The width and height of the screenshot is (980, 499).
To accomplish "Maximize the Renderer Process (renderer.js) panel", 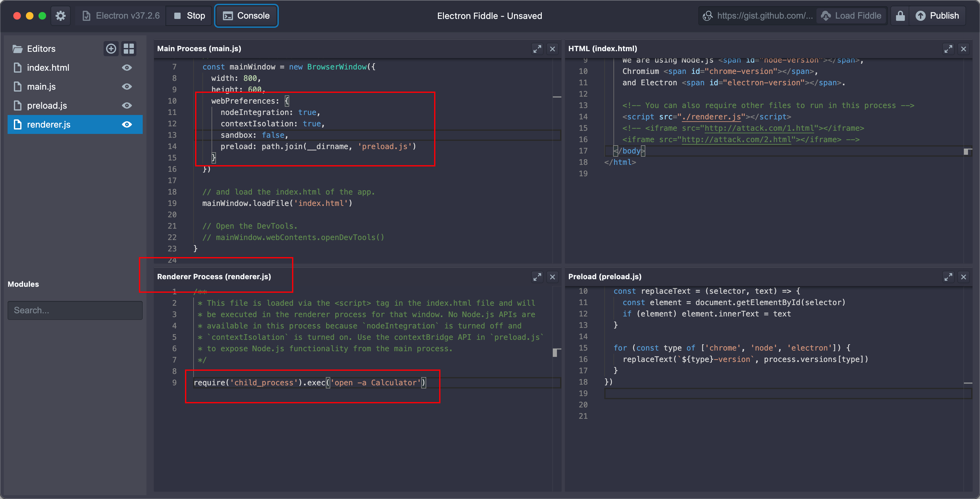I will pyautogui.click(x=537, y=277).
